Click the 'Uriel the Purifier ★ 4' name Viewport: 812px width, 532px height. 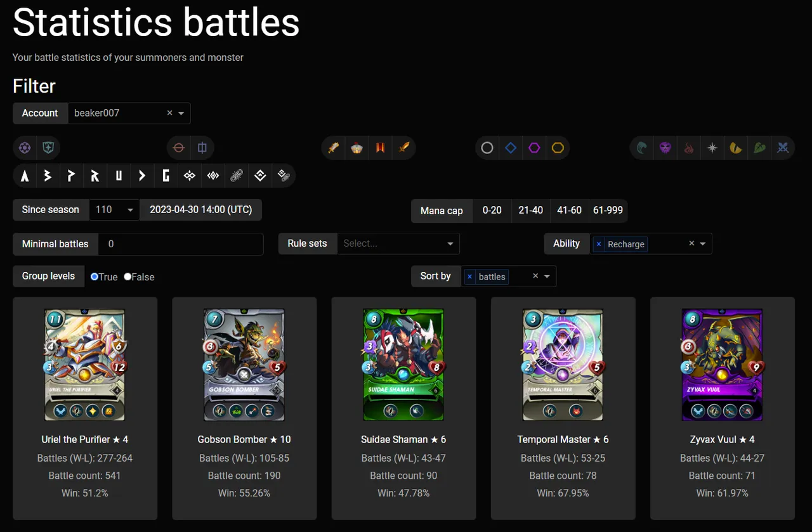[85, 439]
